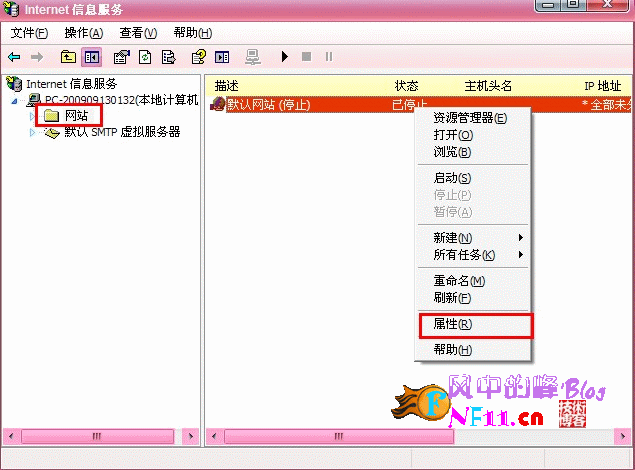Image resolution: width=635 pixels, height=470 pixels.
Task: Click the Help toolbar icon
Action: click(198, 57)
